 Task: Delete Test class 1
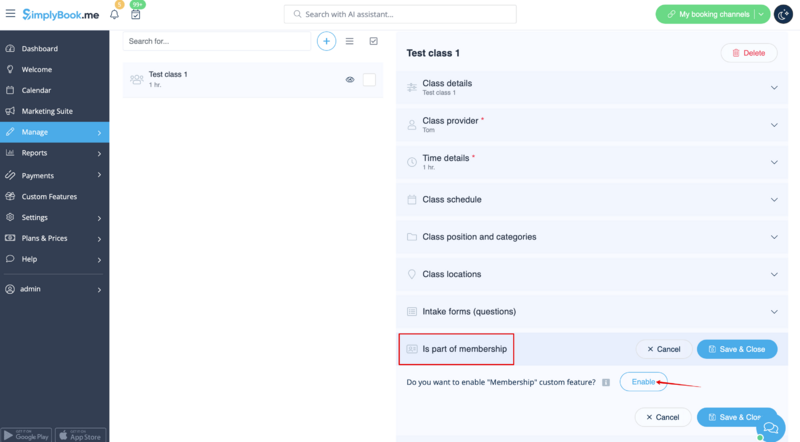[749, 53]
